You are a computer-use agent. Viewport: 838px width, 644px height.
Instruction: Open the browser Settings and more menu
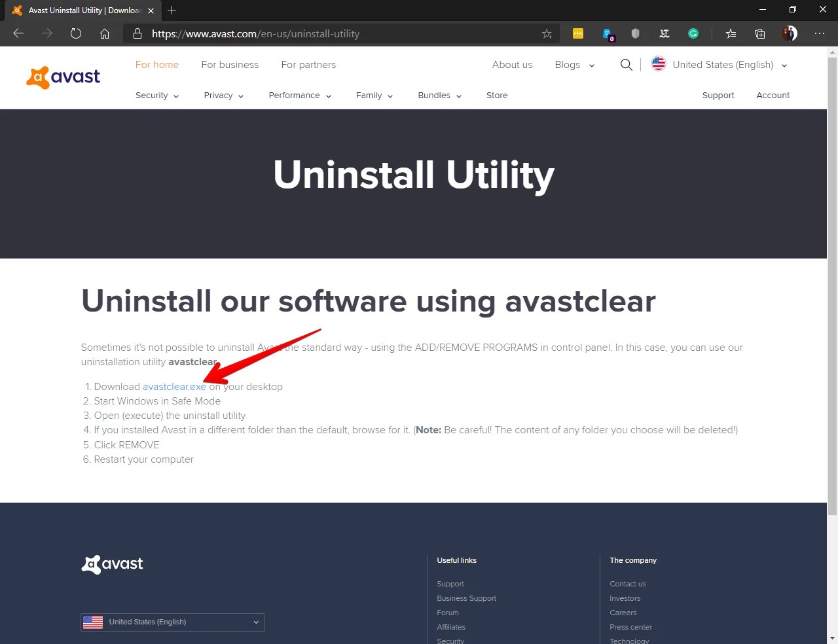820,33
